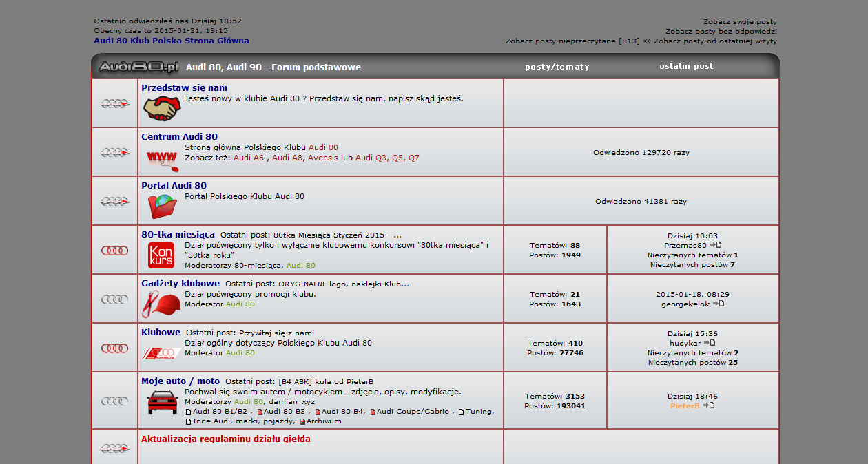Click moderator Audi 80 in Gadżety klubowe row
The image size is (868, 464).
pyautogui.click(x=240, y=304)
